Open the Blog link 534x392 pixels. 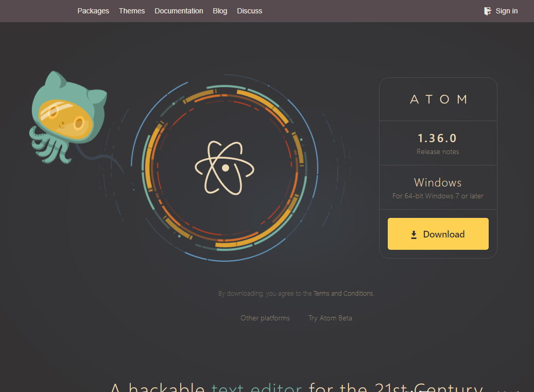coord(220,11)
